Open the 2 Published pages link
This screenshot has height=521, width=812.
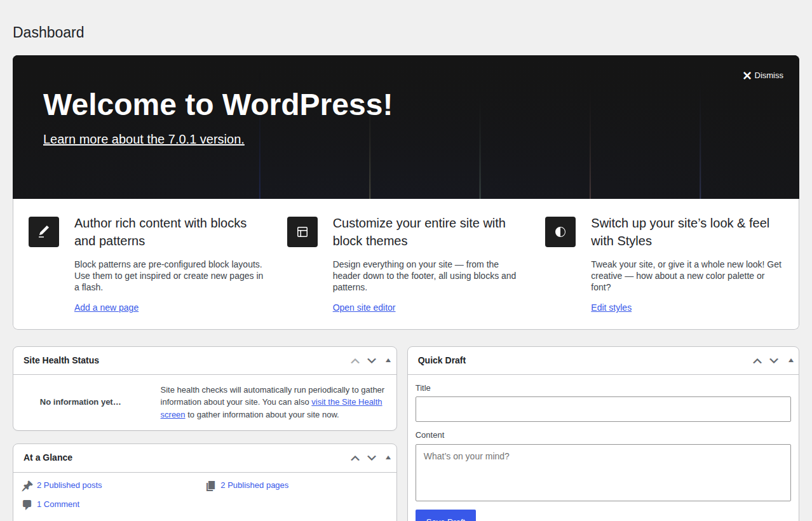click(255, 485)
